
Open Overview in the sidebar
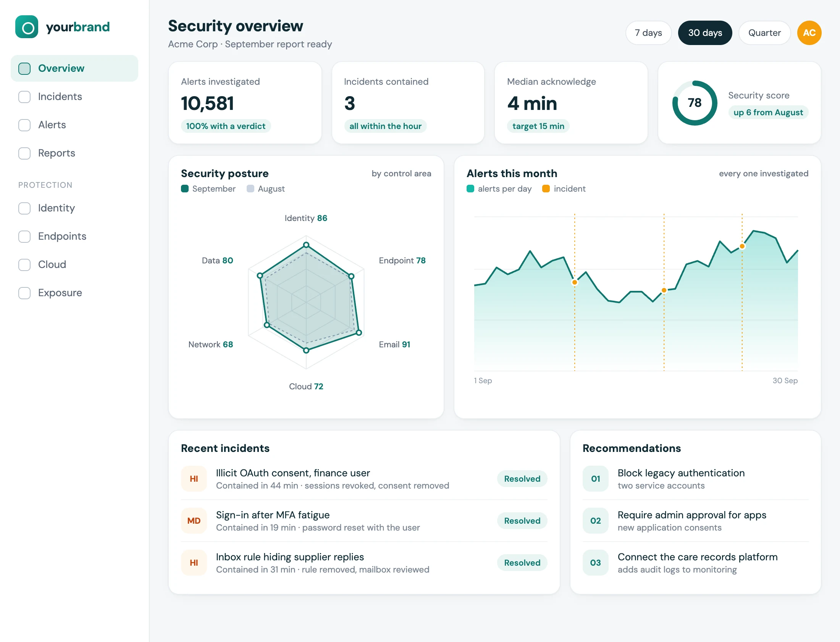tap(74, 68)
